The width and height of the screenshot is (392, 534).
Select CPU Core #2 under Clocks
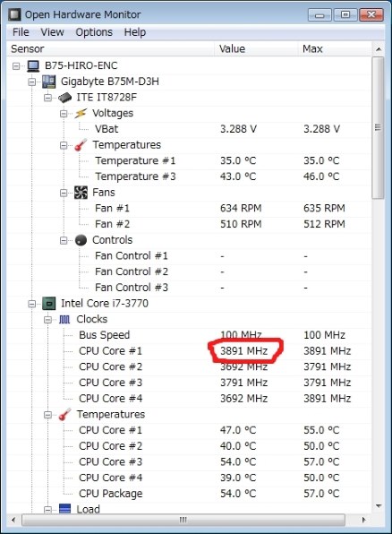pos(189,367)
